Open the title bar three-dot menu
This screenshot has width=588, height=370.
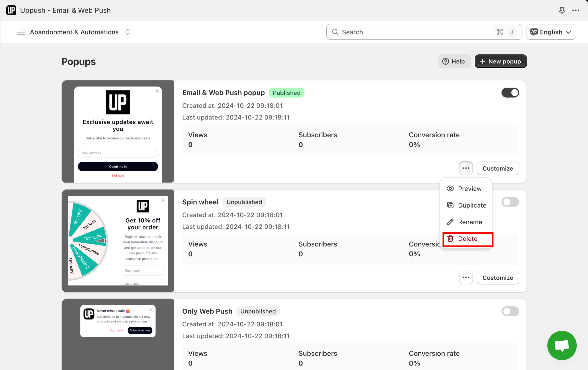point(575,10)
